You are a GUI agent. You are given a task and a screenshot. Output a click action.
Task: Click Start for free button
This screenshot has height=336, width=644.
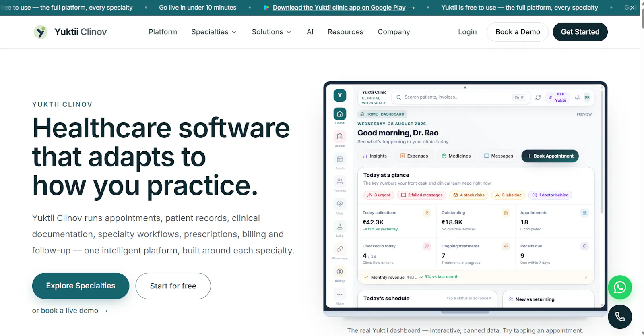click(173, 286)
